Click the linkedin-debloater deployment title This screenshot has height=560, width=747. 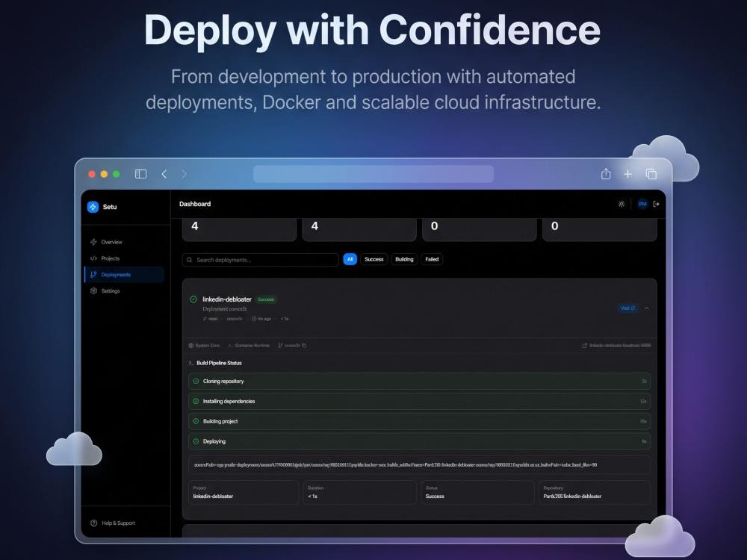(227, 299)
